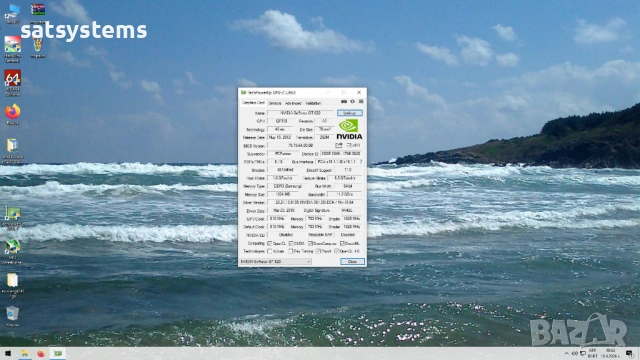This screenshot has height=360, width=640.
Task: Toggle the CUDA checkbox
Action: point(291,243)
